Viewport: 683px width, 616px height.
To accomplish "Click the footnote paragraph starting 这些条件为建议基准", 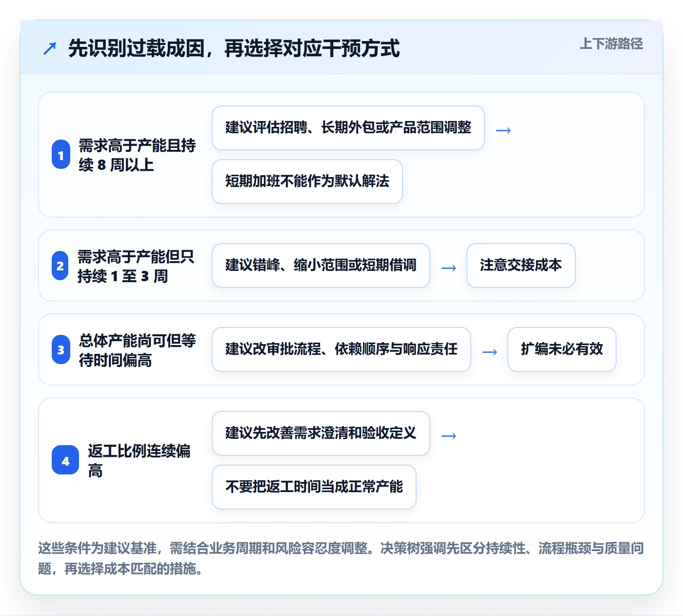I will (x=341, y=558).
